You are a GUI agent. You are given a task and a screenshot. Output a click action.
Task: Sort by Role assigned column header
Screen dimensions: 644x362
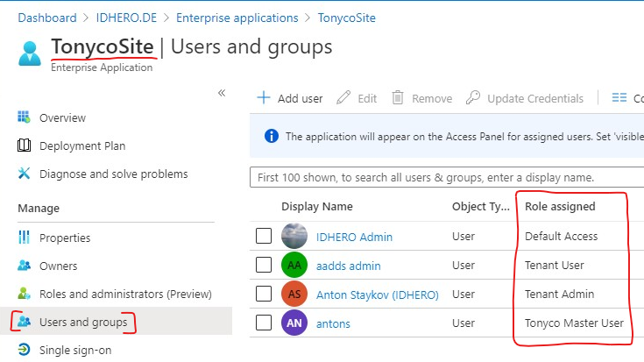(x=559, y=207)
